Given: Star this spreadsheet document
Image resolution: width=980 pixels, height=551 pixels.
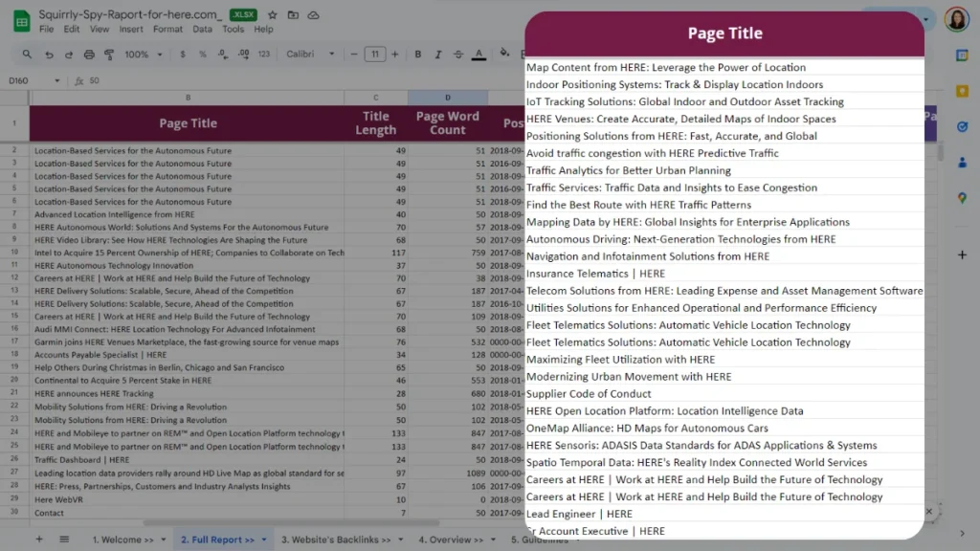Looking at the screenshot, I should (x=273, y=15).
